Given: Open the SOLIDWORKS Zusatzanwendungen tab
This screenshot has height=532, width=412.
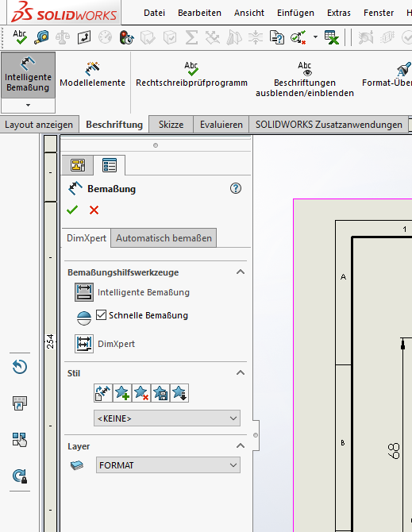Looking at the screenshot, I should click(329, 125).
